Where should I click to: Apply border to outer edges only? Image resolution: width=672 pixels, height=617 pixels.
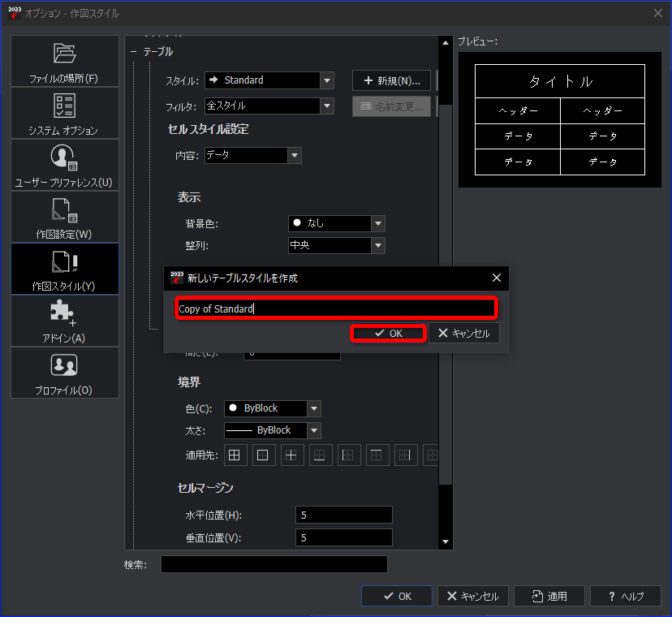point(263,455)
